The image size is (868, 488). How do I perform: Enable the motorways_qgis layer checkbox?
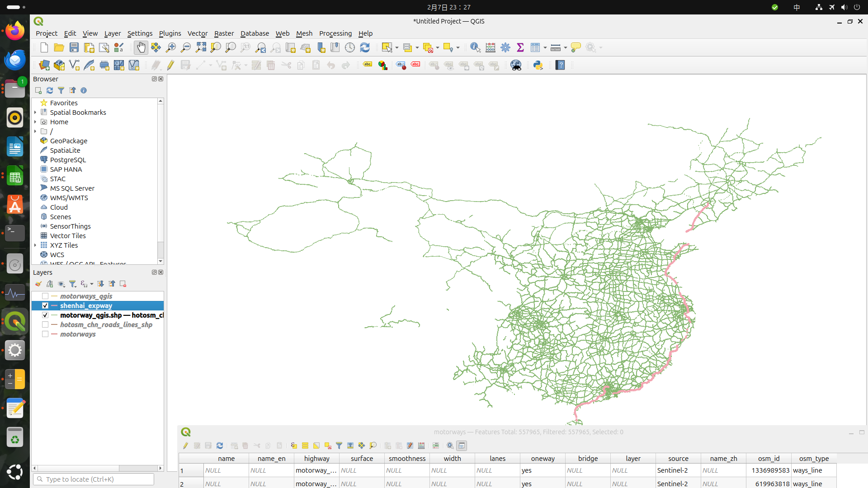point(45,296)
